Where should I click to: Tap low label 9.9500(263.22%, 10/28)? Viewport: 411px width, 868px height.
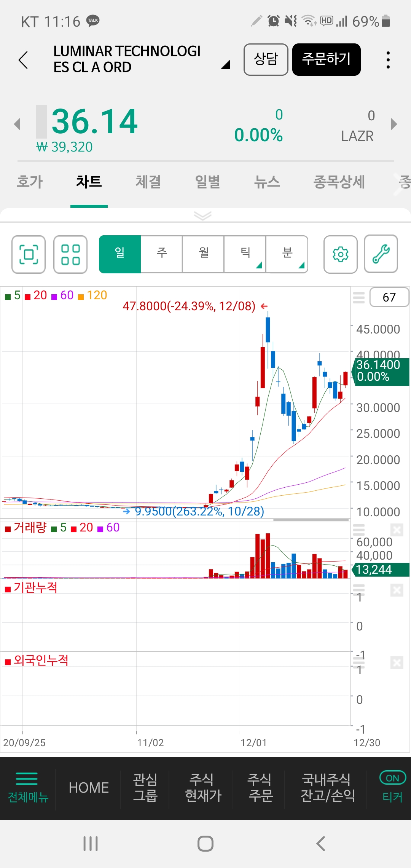[199, 511]
